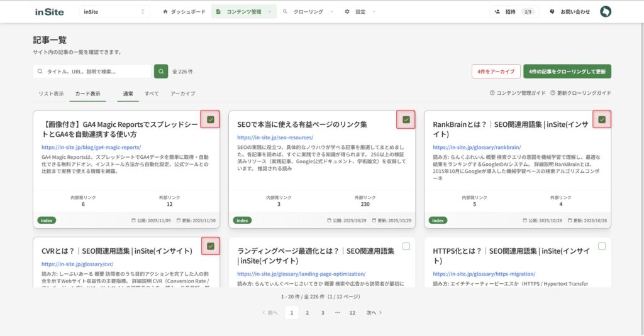The width and height of the screenshot is (644, 336).
Task: Click the green search button
Action: (x=161, y=72)
